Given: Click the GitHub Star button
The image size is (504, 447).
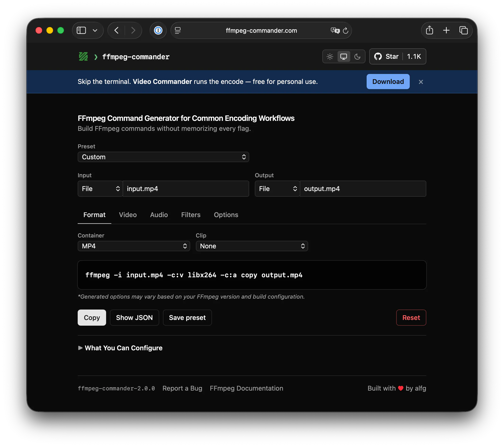Looking at the screenshot, I should point(397,56).
